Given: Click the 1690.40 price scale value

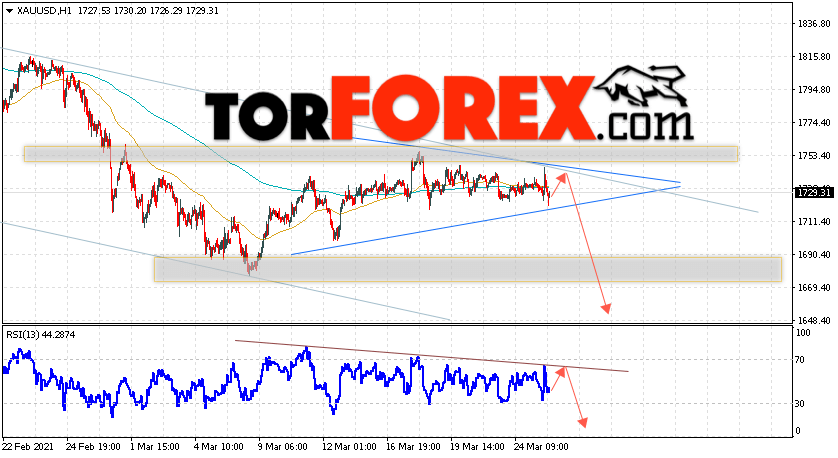Looking at the screenshot, I should click(814, 255).
